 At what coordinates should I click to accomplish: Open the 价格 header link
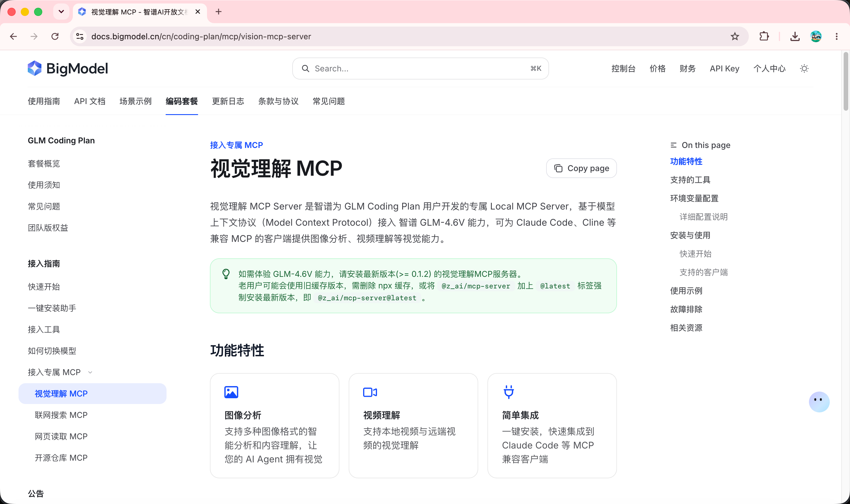(x=657, y=68)
